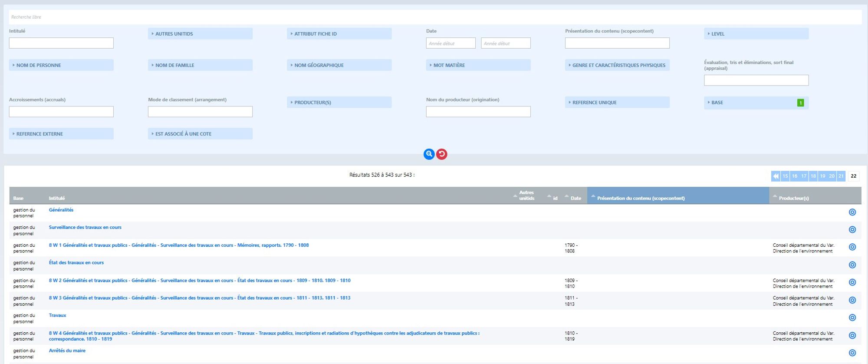Click the red reset search button
Screen dimensions: 868x364
(441, 154)
